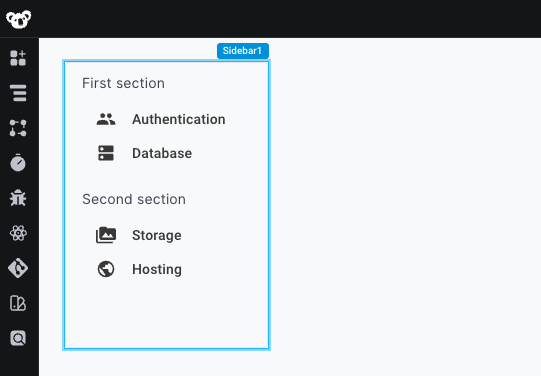Screen dimensions: 541x376
Task: Click the people icon beside Authentication
Action: [x=106, y=119]
